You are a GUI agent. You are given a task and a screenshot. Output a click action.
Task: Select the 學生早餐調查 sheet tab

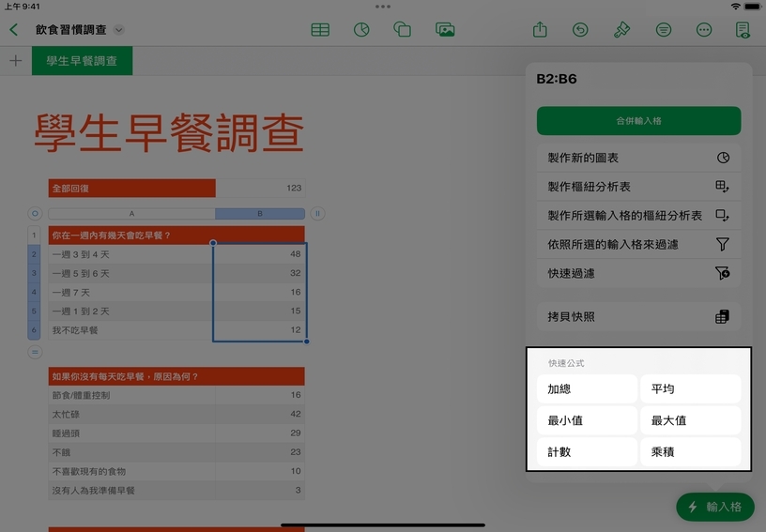(82, 61)
